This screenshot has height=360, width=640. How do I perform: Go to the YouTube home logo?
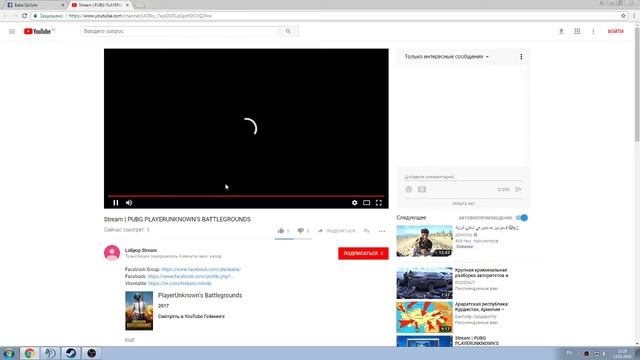pos(39,31)
